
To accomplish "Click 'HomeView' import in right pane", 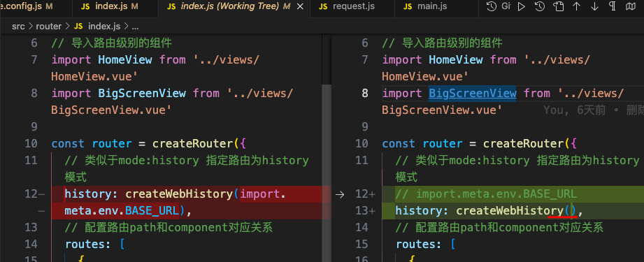I will click(455, 60).
